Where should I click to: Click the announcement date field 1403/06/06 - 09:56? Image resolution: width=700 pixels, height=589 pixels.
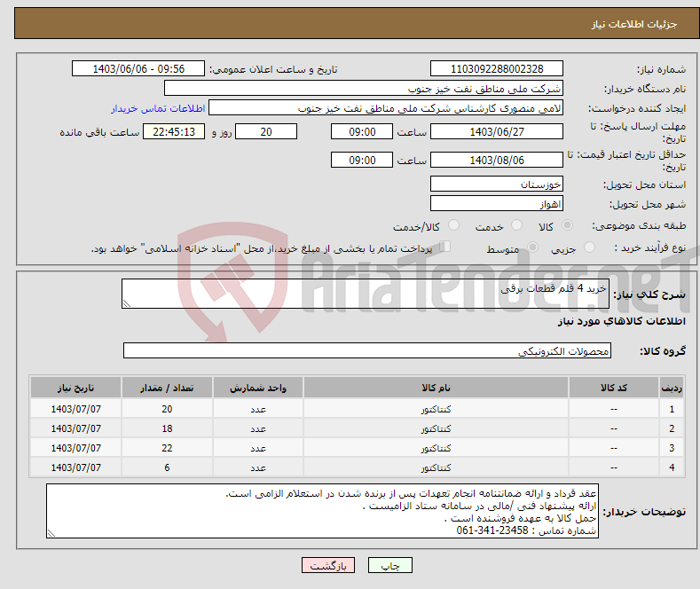(138, 68)
